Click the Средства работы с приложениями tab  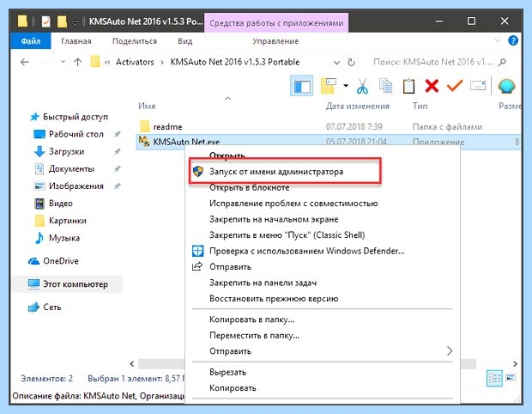click(276, 23)
